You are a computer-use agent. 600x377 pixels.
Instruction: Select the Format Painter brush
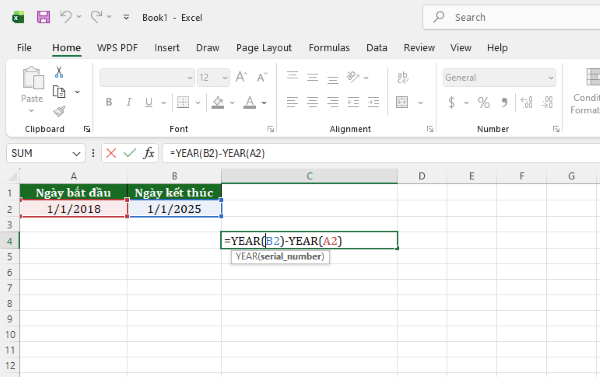pyautogui.click(x=59, y=111)
